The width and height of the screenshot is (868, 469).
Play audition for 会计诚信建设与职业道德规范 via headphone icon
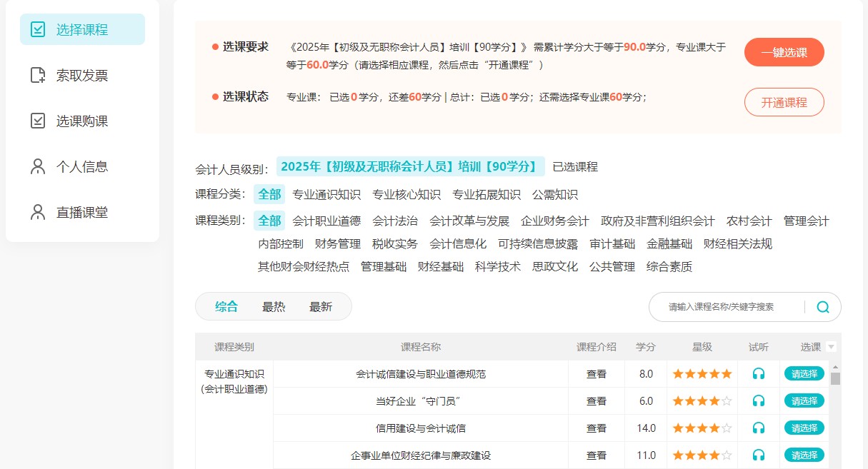[x=759, y=373]
